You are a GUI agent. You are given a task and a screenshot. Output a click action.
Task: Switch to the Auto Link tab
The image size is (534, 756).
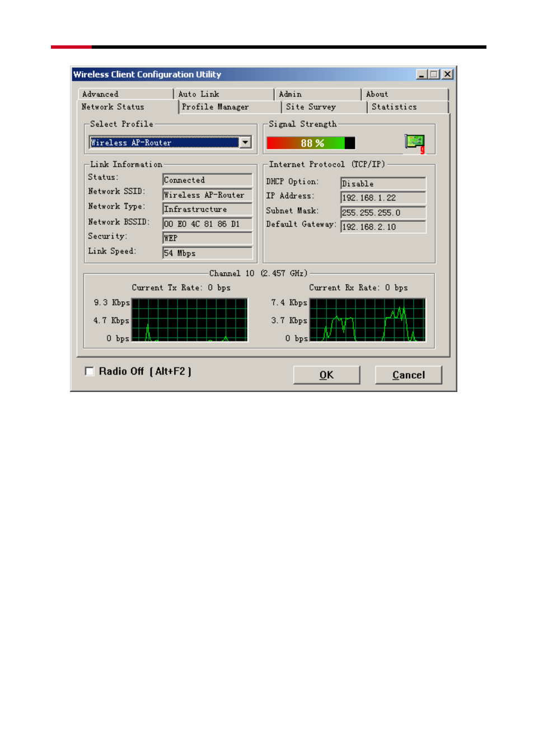coord(224,94)
